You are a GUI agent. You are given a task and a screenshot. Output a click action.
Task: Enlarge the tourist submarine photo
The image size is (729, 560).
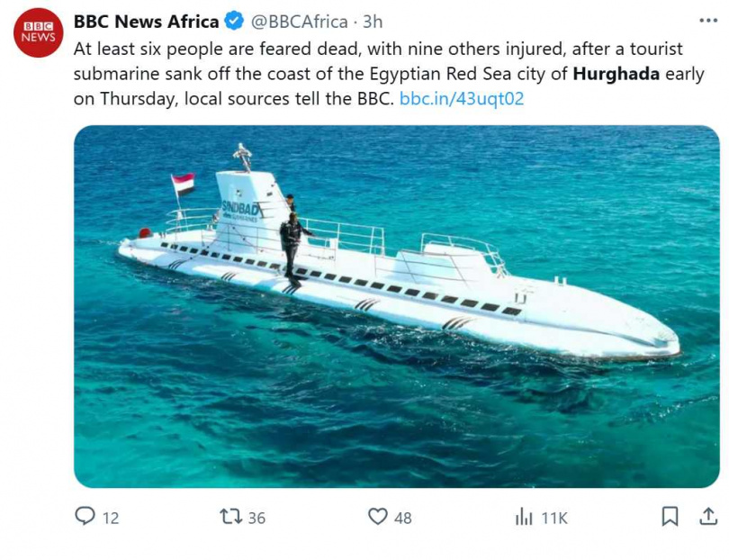tap(396, 306)
